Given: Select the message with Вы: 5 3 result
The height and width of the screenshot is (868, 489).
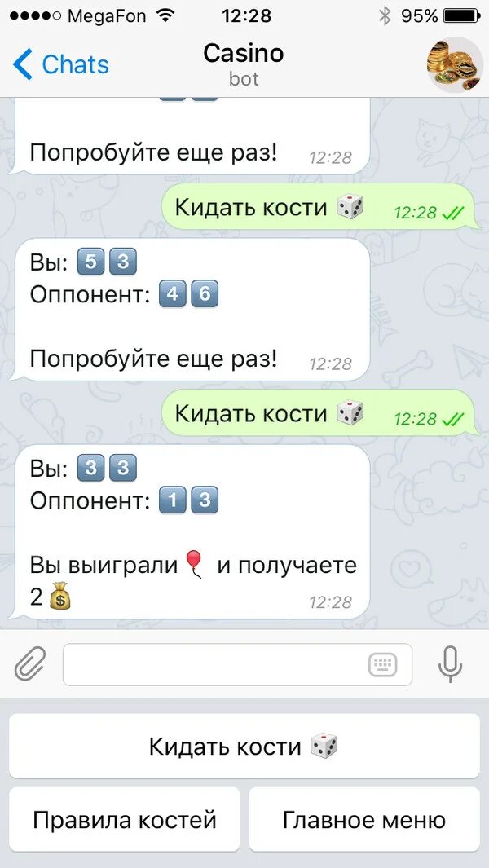Looking at the screenshot, I should coord(189,310).
